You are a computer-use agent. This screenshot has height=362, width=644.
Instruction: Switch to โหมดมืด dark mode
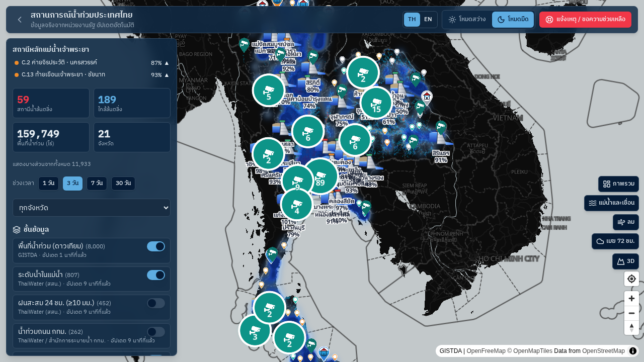point(513,20)
